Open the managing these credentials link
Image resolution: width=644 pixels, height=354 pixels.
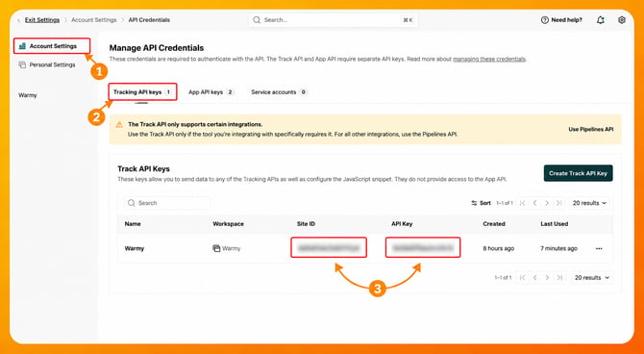(x=489, y=60)
